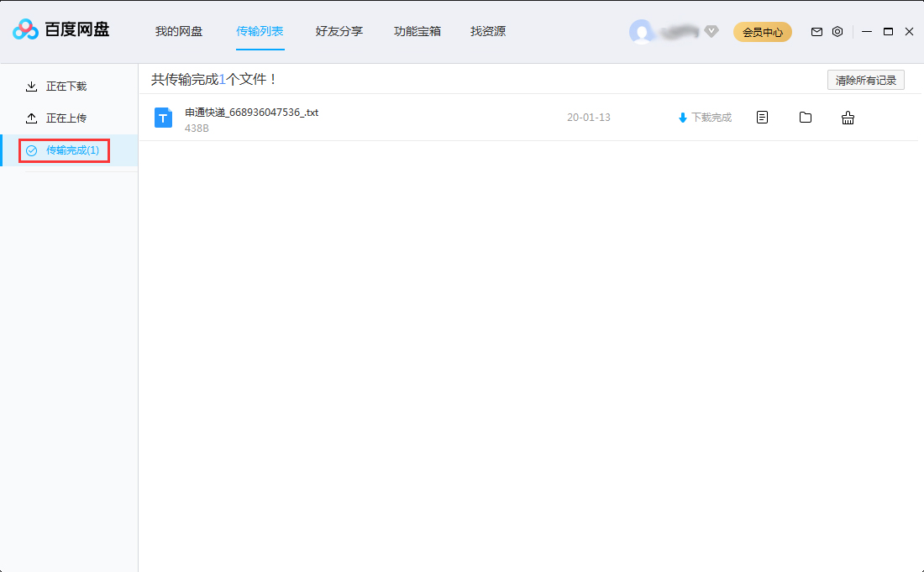Screen dimensions: 924x572
Task: Click the TXT file type icon
Action: pyautogui.click(x=163, y=117)
